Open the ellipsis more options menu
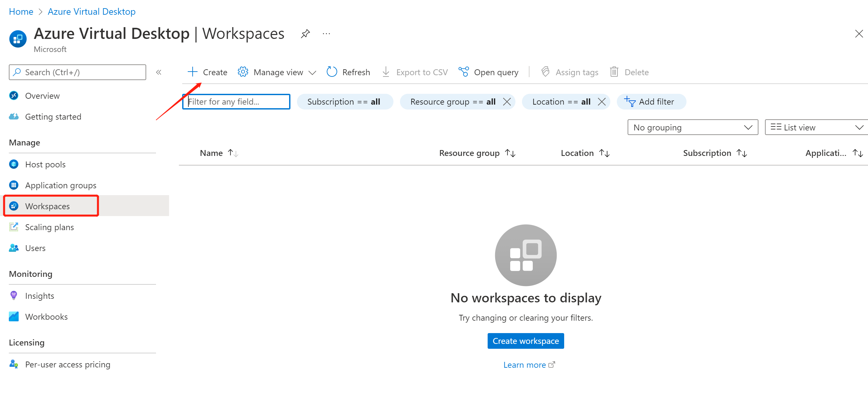The width and height of the screenshot is (868, 405). [x=326, y=34]
